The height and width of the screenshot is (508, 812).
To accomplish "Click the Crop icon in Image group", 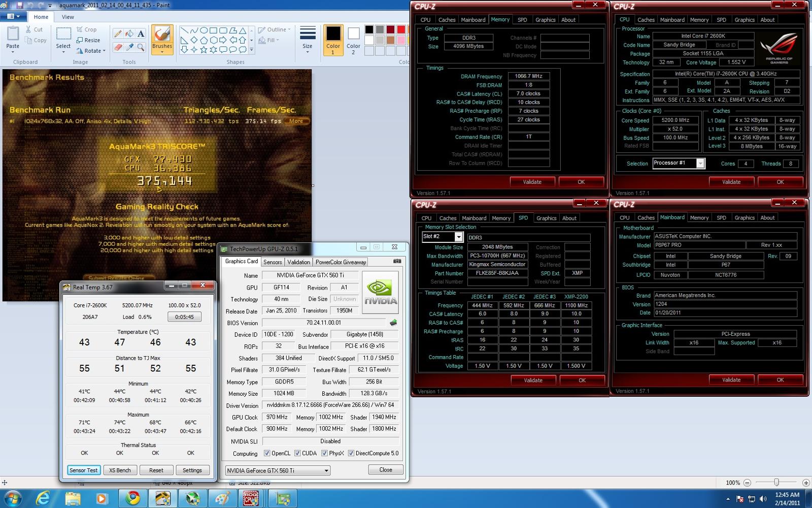I will click(x=80, y=29).
